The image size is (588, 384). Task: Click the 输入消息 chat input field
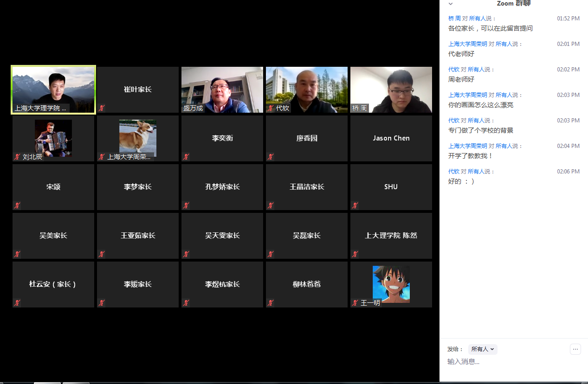click(x=514, y=362)
